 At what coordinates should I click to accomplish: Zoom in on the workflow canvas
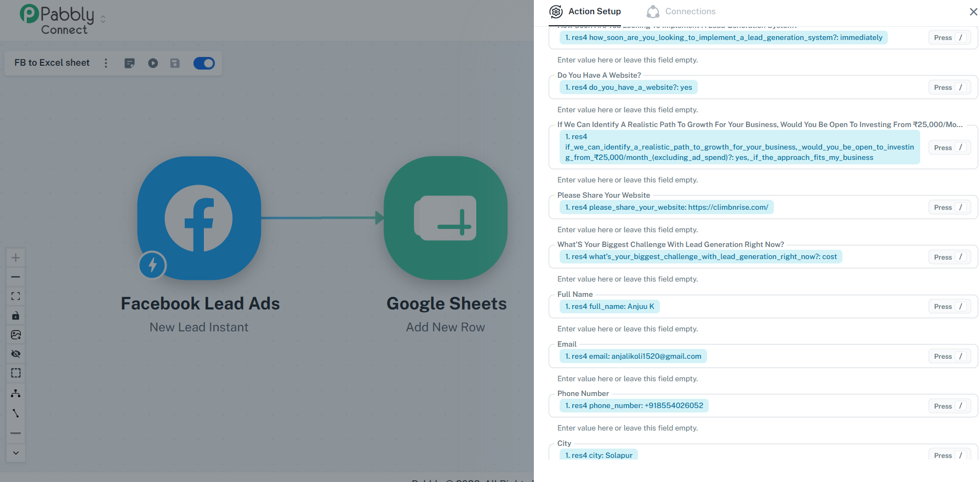[x=16, y=257]
